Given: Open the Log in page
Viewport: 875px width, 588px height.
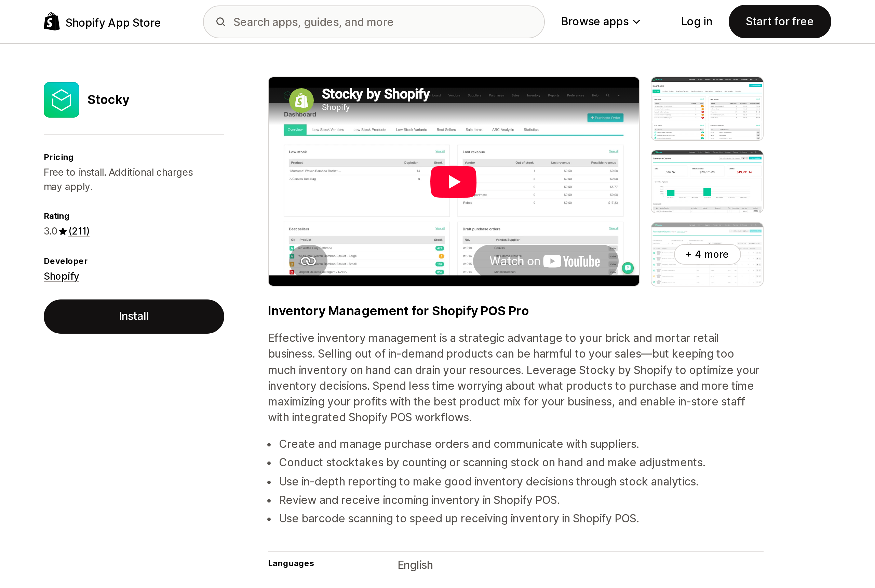Looking at the screenshot, I should click(697, 22).
